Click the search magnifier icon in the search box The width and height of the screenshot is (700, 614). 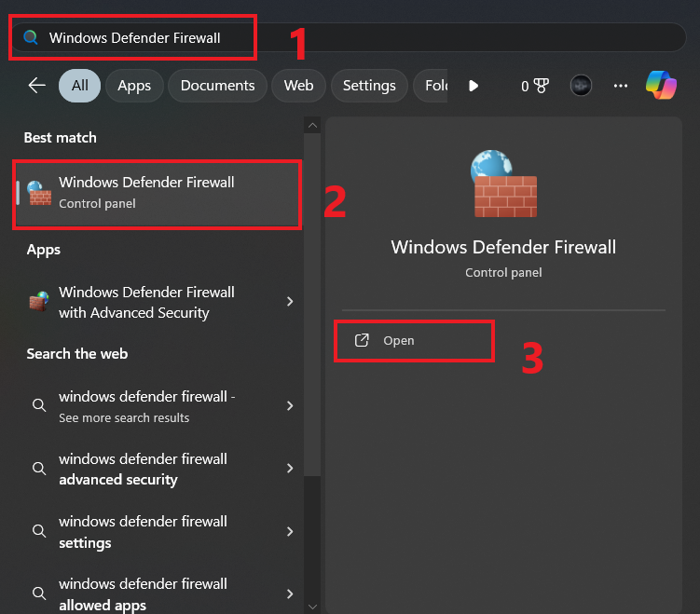(x=31, y=37)
